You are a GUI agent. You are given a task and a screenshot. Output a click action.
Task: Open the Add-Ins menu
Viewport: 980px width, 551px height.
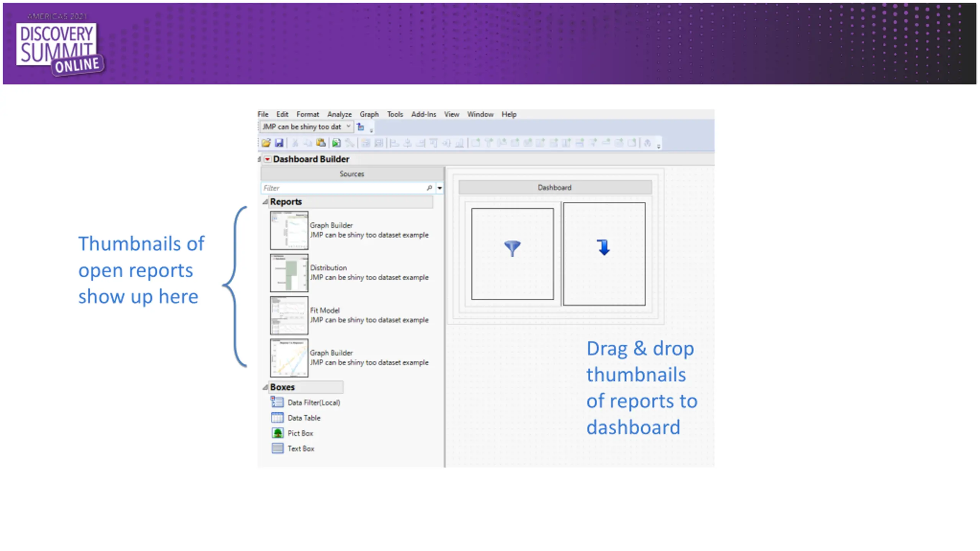(423, 114)
